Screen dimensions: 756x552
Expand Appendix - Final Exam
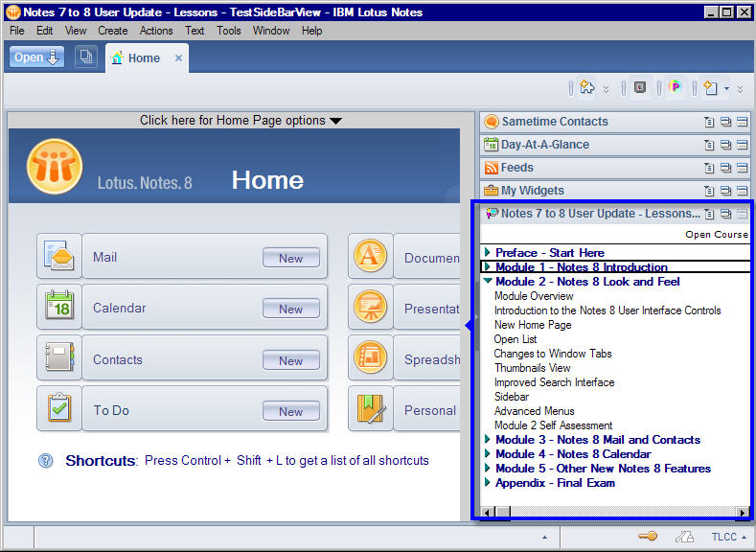tap(488, 483)
